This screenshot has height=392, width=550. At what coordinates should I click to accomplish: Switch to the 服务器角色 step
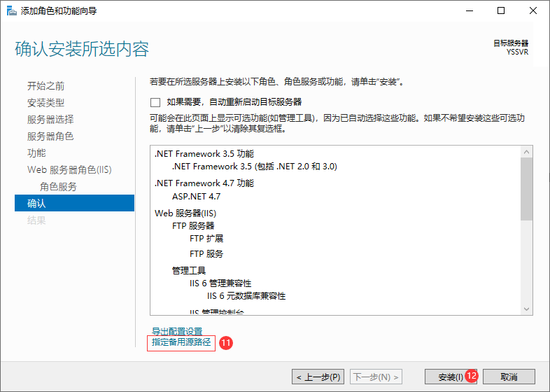[50, 136]
